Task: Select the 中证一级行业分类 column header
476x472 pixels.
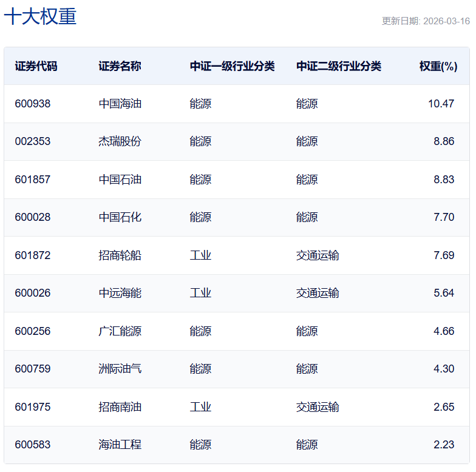Action: tap(232, 66)
